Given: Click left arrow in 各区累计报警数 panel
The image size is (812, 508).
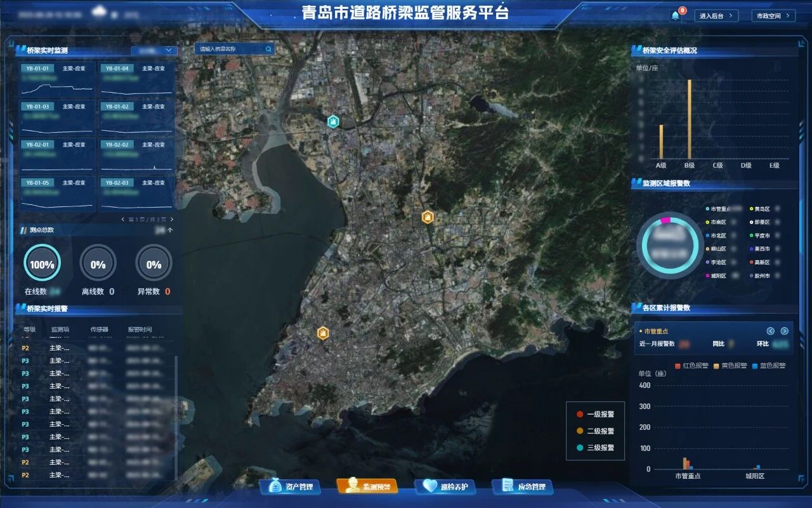Looking at the screenshot, I should tap(771, 331).
